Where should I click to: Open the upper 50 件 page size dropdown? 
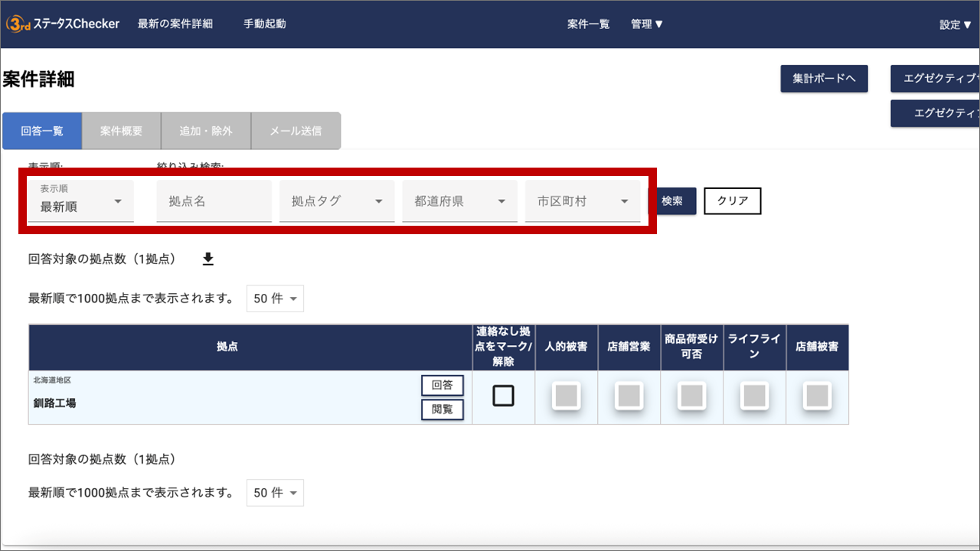[x=275, y=298]
